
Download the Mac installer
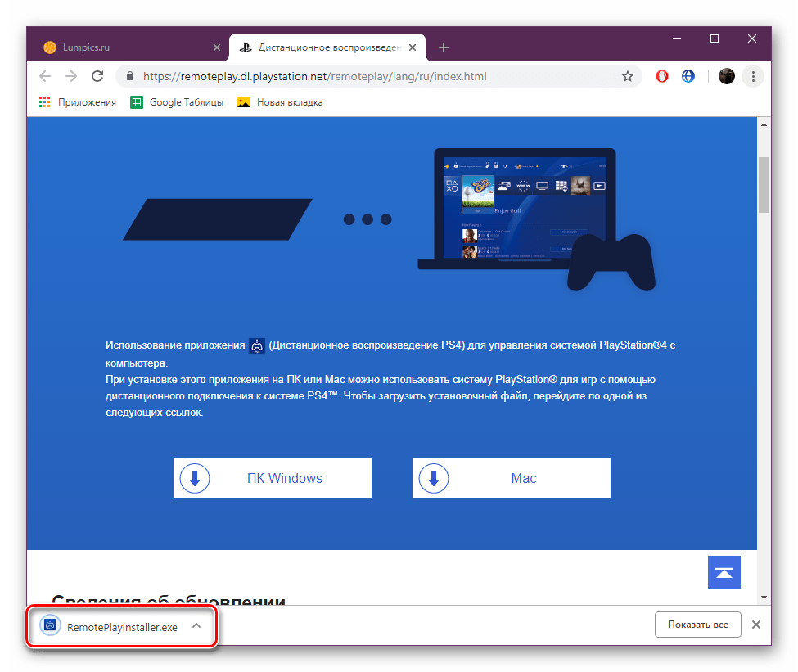[512, 478]
